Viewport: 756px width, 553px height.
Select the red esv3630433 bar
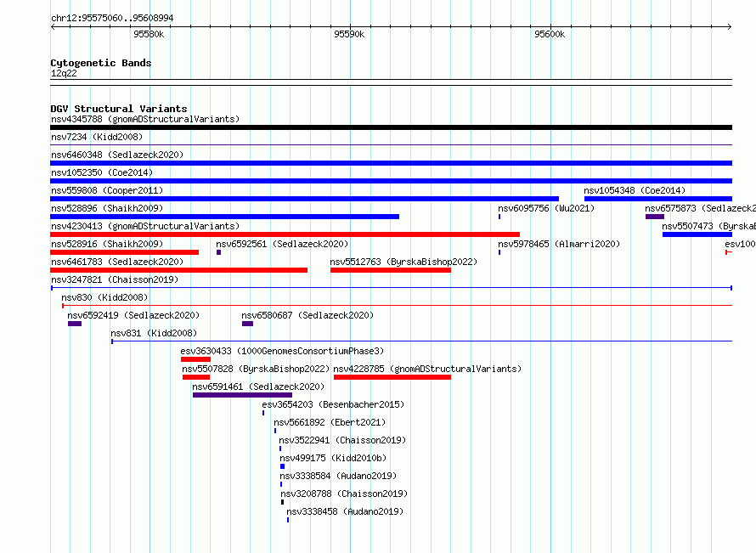[x=195, y=359]
